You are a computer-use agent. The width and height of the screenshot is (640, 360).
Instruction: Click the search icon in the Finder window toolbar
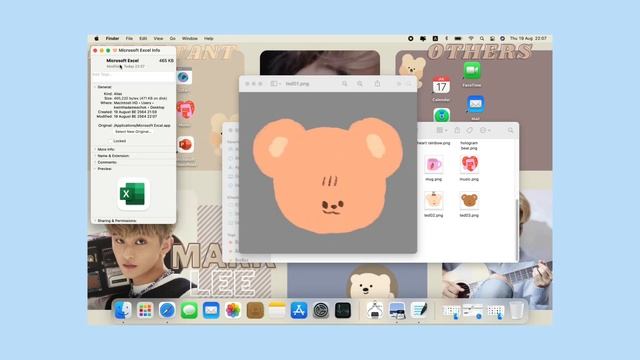coord(511,130)
